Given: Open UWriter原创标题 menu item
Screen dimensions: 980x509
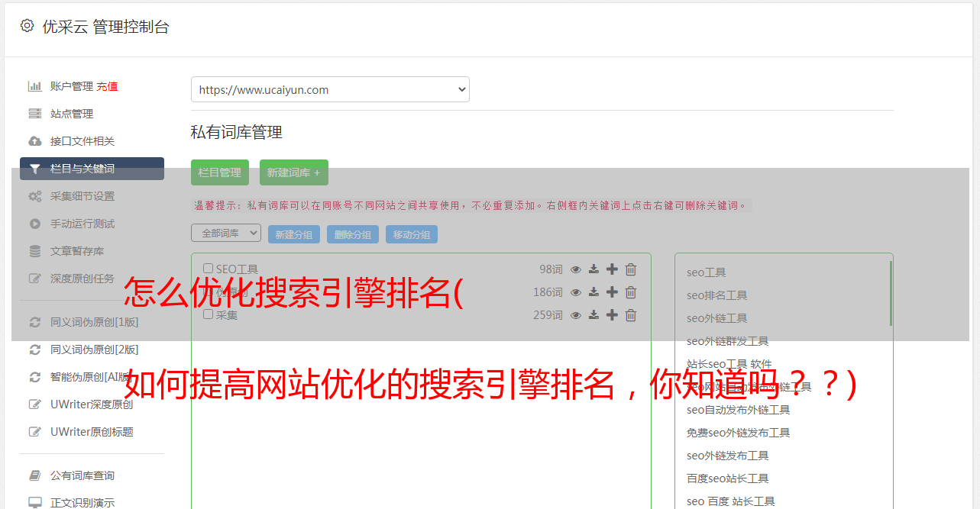Looking at the screenshot, I should point(92,432).
